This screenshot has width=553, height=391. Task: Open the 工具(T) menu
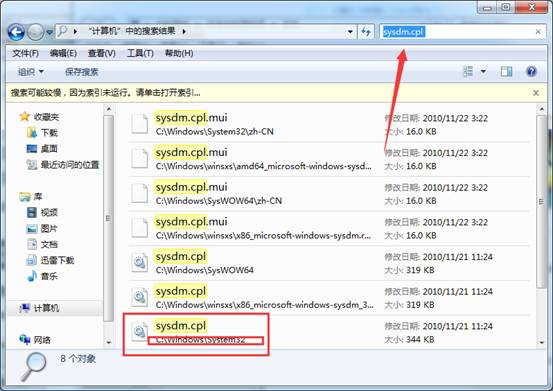pos(140,53)
